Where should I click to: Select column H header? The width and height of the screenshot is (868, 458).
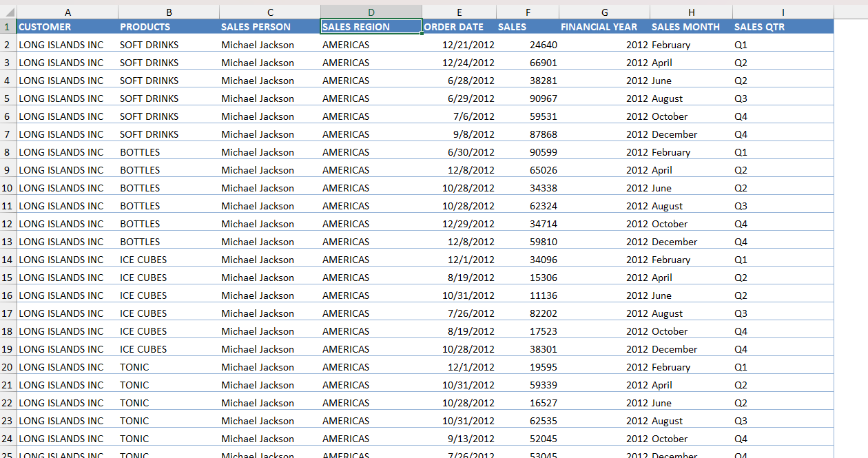click(691, 12)
